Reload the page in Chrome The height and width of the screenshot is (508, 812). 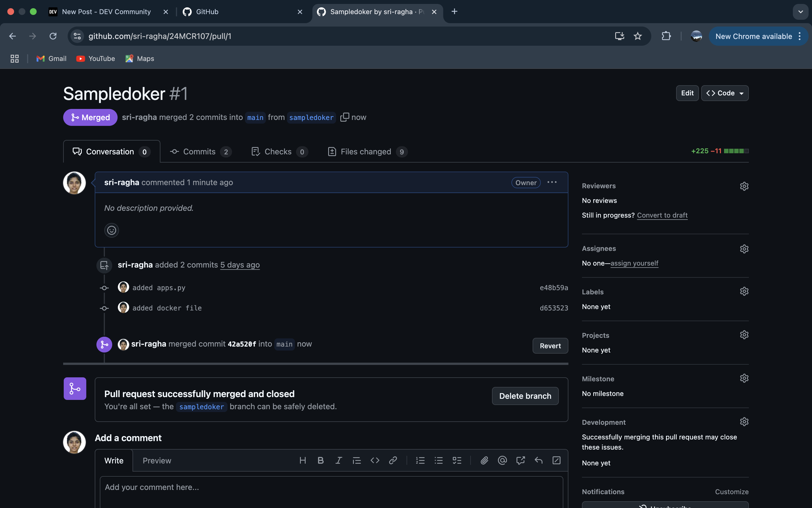pos(53,36)
